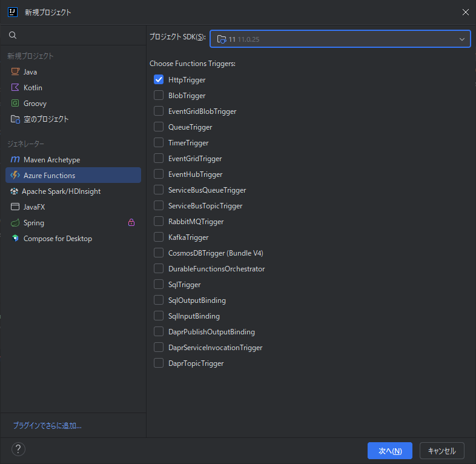Click the 次へ(N) next button
The height and width of the screenshot is (464, 476).
[x=390, y=451]
